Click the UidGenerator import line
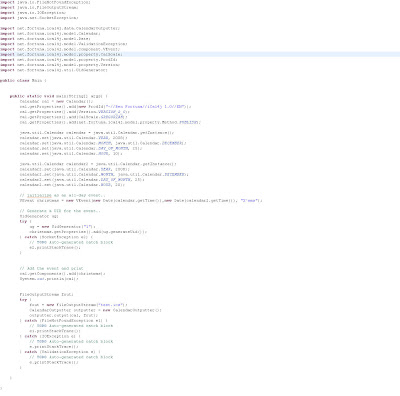This screenshot has width=400, height=396. [x=54, y=70]
